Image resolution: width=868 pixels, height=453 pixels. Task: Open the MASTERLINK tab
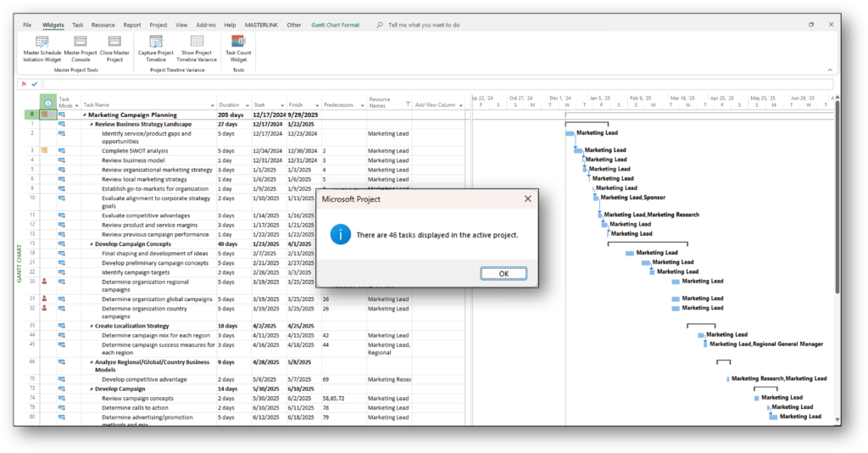coord(261,25)
